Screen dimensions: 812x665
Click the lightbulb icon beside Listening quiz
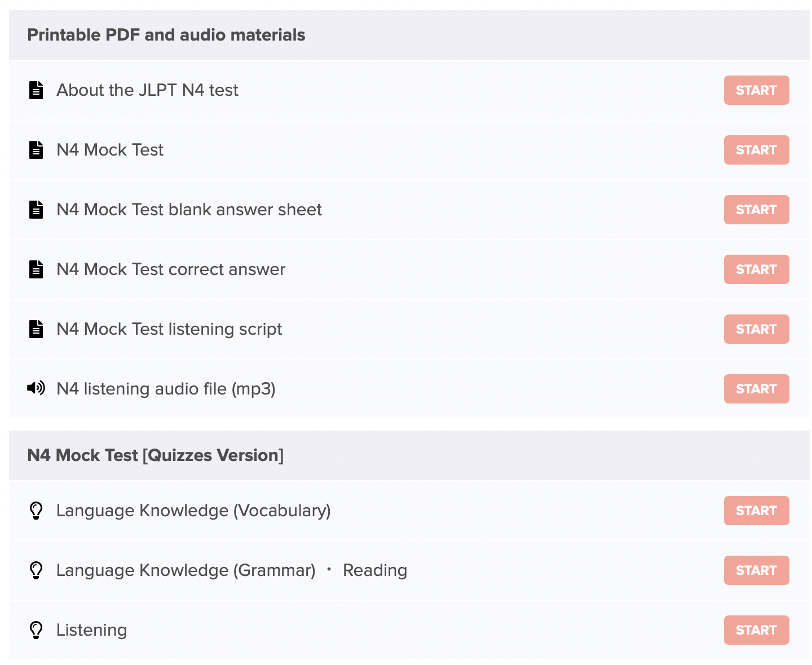point(36,630)
